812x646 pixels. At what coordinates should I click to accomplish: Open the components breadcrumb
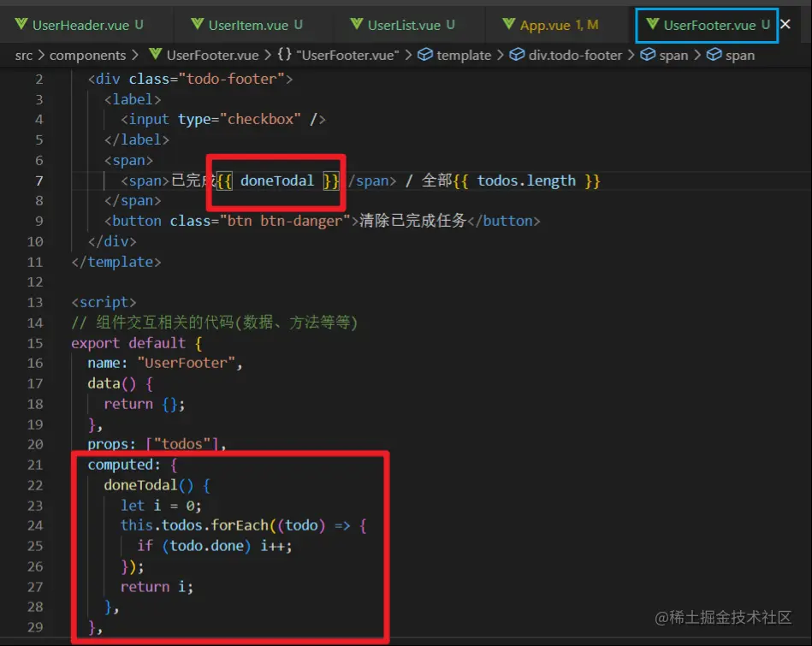(x=87, y=56)
